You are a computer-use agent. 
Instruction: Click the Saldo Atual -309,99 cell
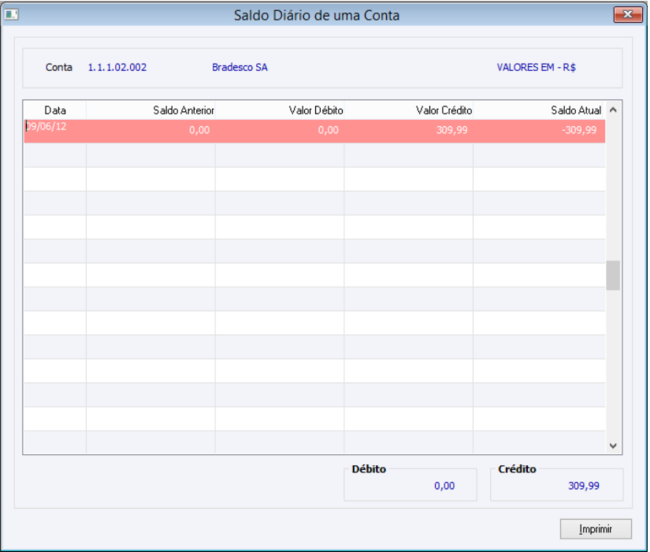tap(539, 131)
